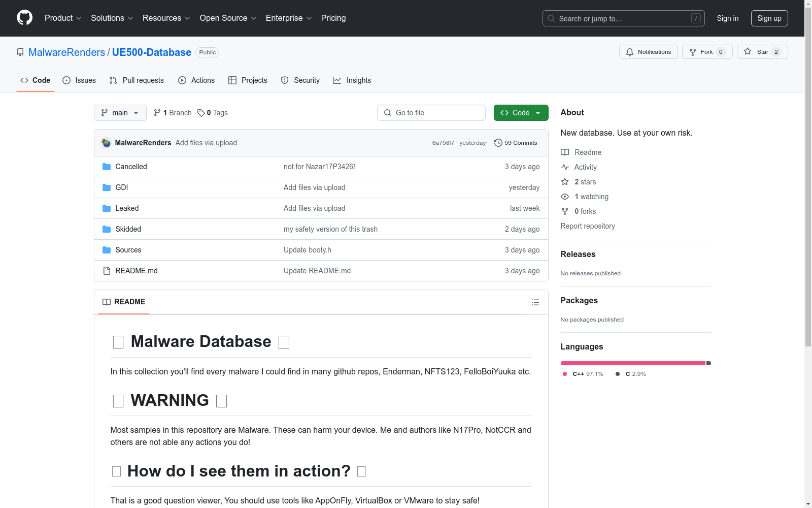Screen dimensions: 812x508
Task: Star this repository
Action: click(762, 52)
